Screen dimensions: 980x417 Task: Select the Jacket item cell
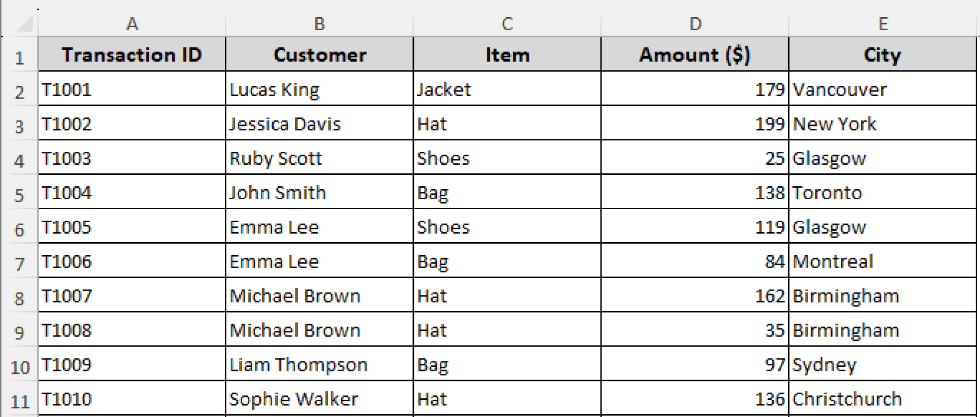coord(506,89)
